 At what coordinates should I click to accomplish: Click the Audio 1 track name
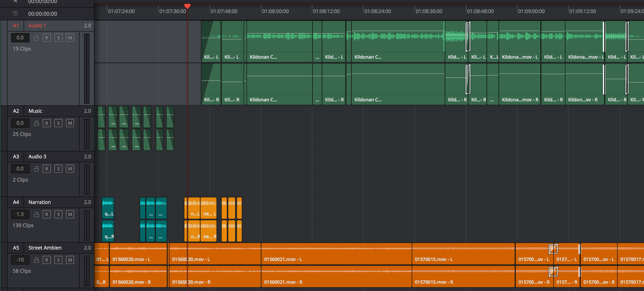(37, 26)
